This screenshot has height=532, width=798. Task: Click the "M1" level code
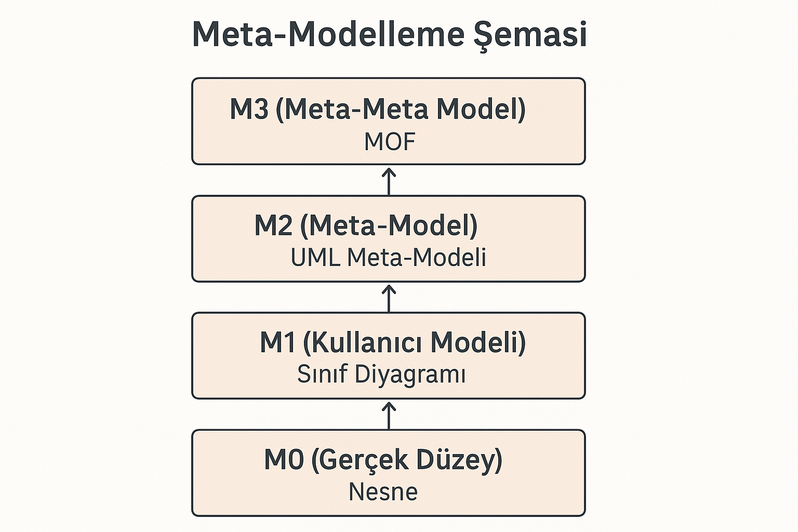[277, 342]
